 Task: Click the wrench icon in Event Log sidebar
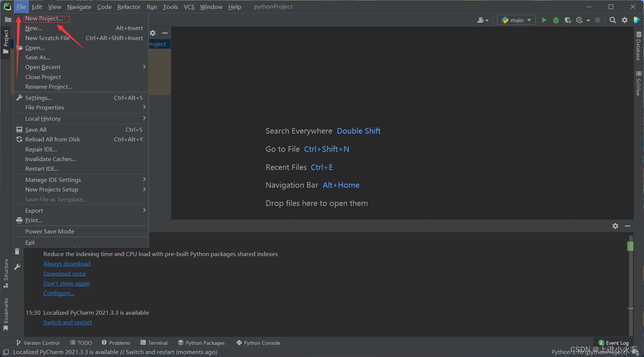(17, 266)
